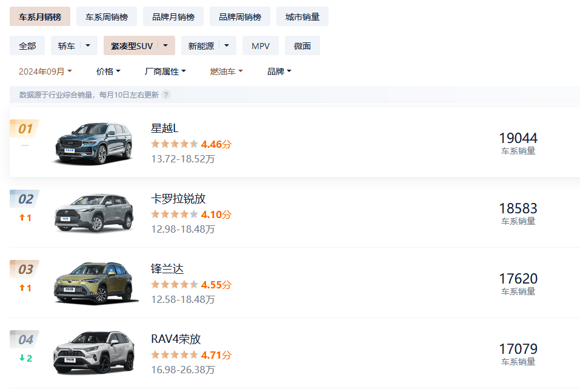
Task: Open the 2024年09月 date dropdown
Action: tap(45, 71)
